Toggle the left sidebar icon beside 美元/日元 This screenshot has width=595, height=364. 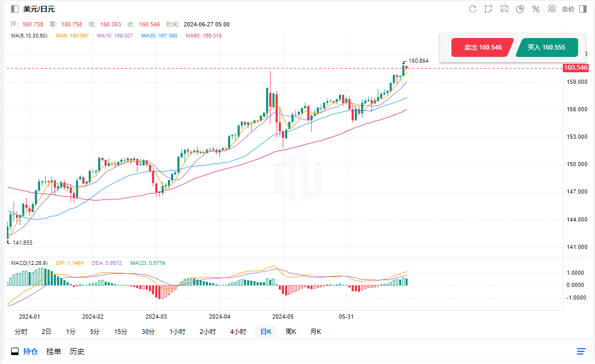(15, 9)
